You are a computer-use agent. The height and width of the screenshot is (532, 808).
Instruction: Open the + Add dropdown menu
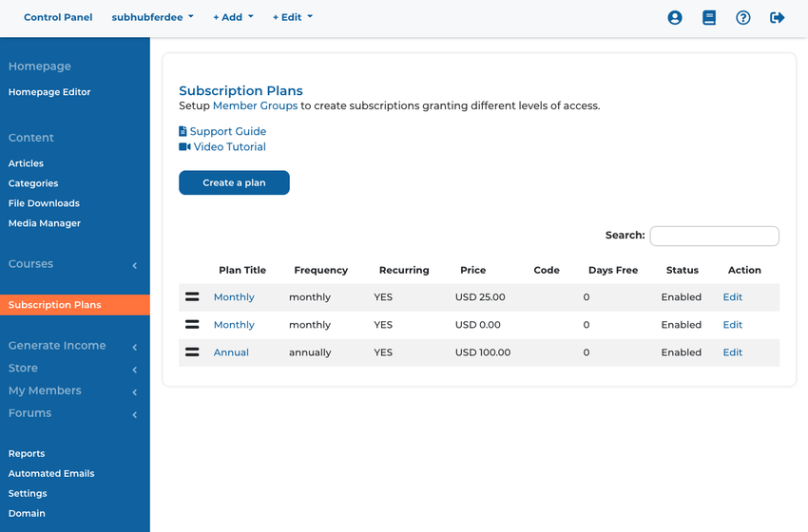pos(234,17)
